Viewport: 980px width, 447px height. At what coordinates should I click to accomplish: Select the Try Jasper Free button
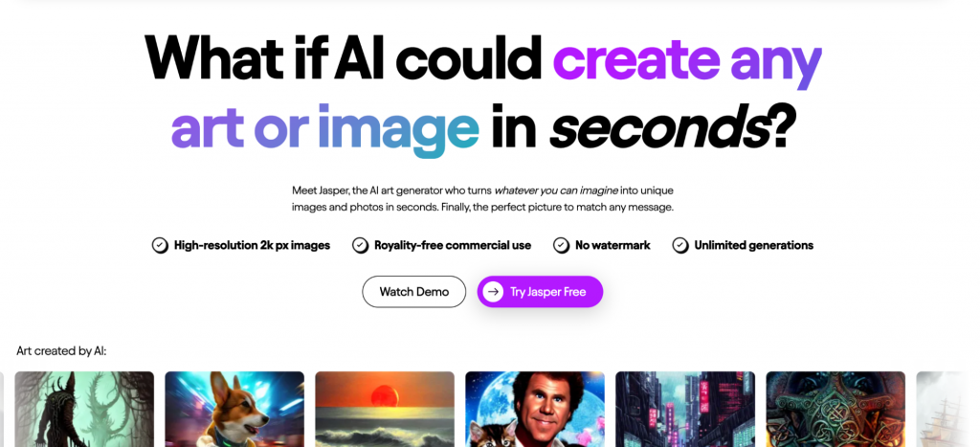540,292
